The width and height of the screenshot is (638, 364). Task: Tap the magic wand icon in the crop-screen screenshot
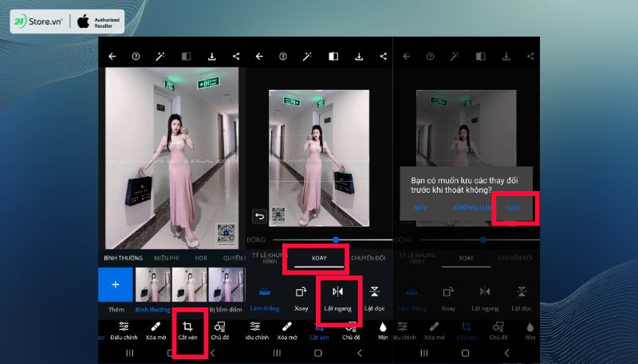coord(307,57)
